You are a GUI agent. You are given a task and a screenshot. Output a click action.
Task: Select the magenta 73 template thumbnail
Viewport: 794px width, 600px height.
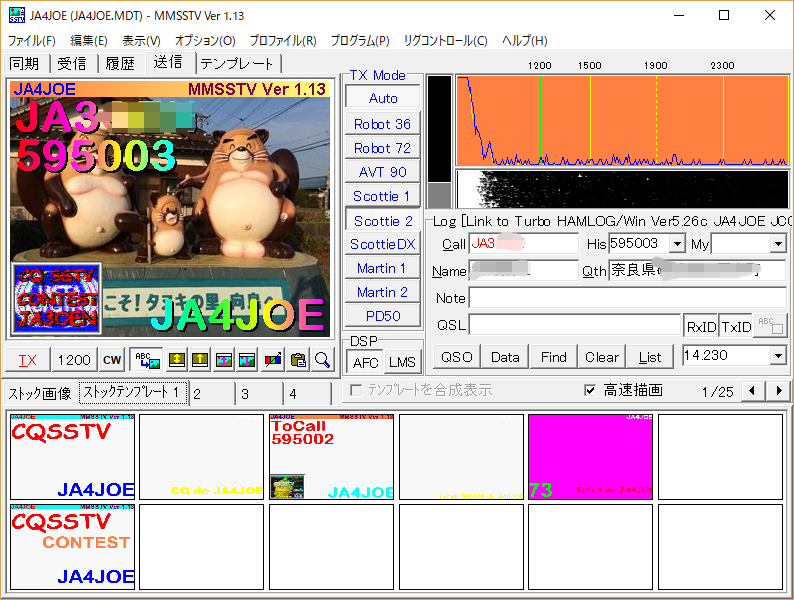tap(590, 457)
